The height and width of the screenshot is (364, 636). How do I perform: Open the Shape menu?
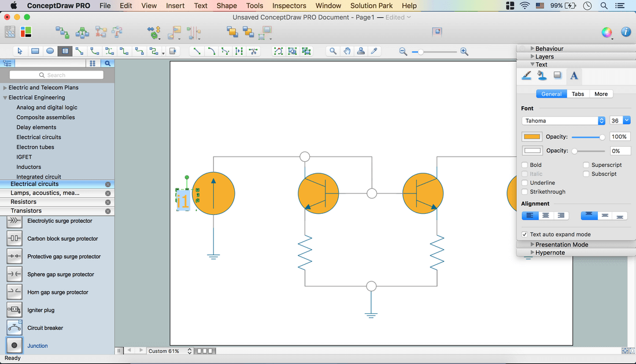click(227, 6)
